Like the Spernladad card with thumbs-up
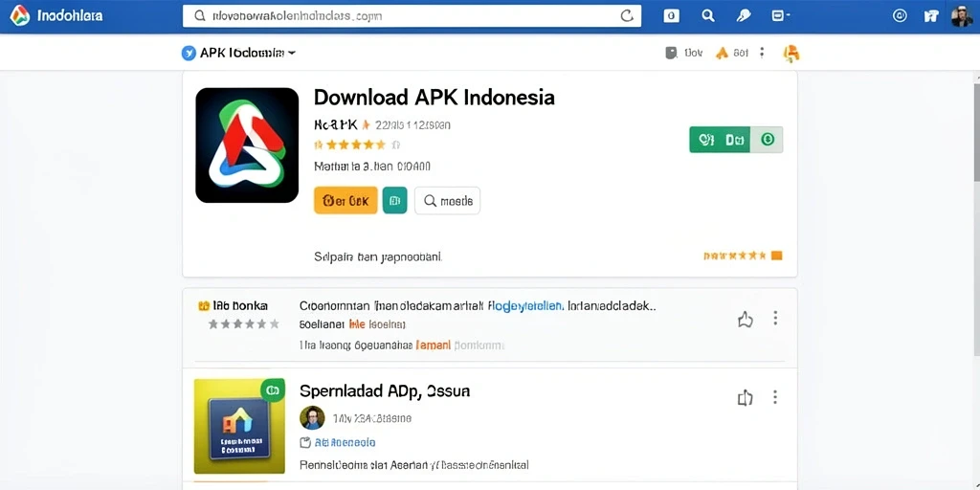 point(745,398)
